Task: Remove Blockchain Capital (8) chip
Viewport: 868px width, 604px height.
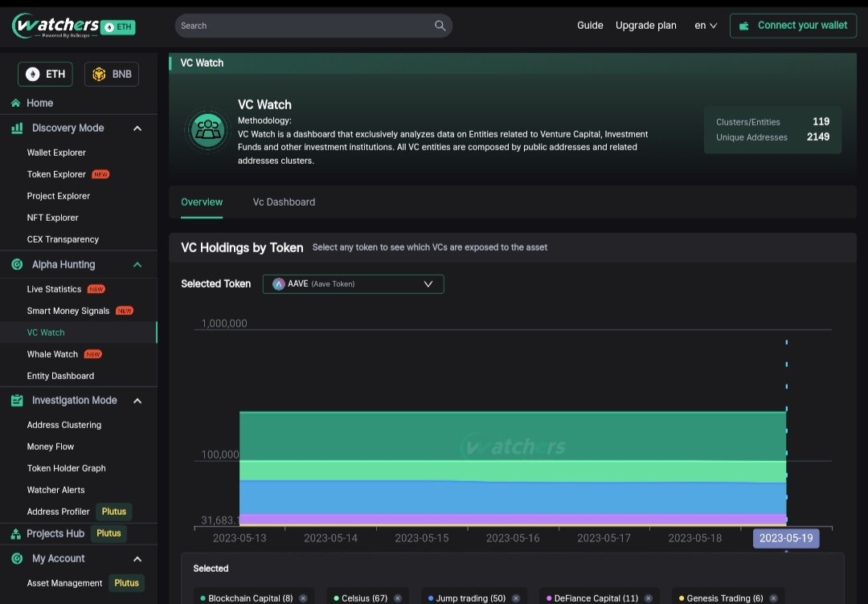Action: [303, 598]
